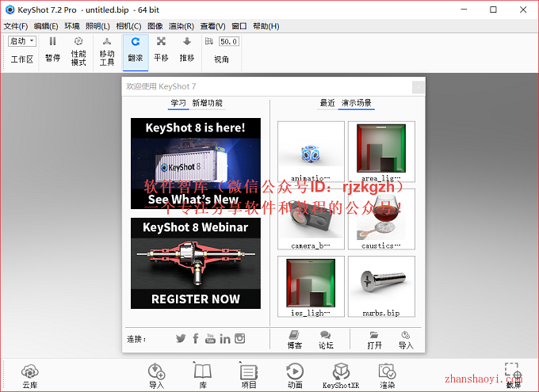This screenshot has height=392, width=539.
Task: Open the 环境 menu
Action: point(72,26)
